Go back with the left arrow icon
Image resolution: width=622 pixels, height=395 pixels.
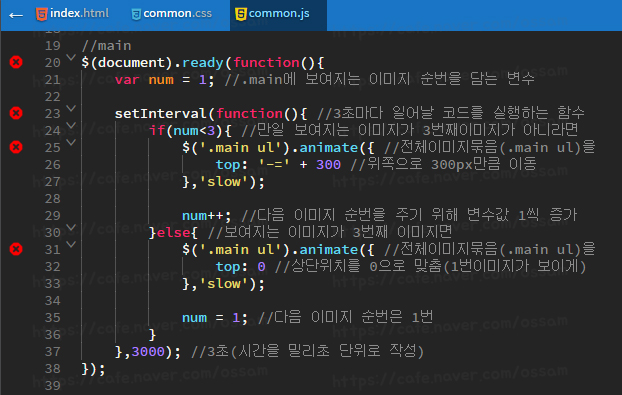16,15
